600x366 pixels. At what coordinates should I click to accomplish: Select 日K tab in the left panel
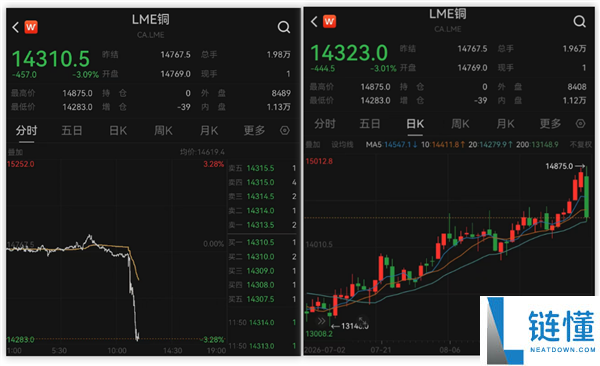point(118,131)
